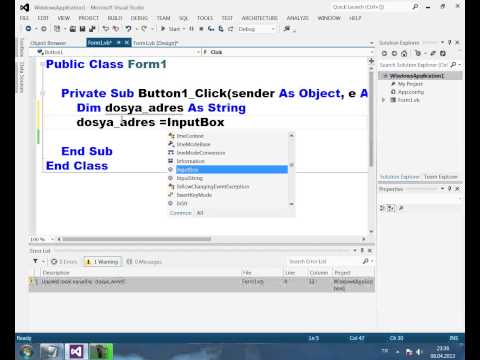Expand the Form1.vb tree node
The height and width of the screenshot is (360, 480).
(x=383, y=100)
